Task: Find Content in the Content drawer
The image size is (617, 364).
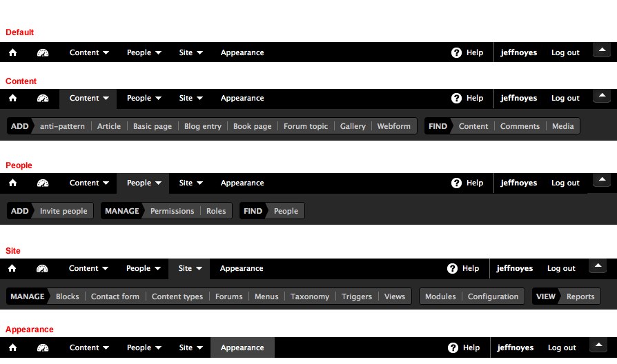Action: pos(473,126)
